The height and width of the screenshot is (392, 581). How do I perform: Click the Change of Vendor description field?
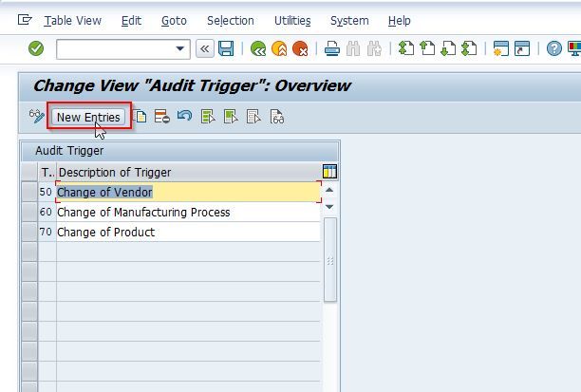tap(188, 192)
